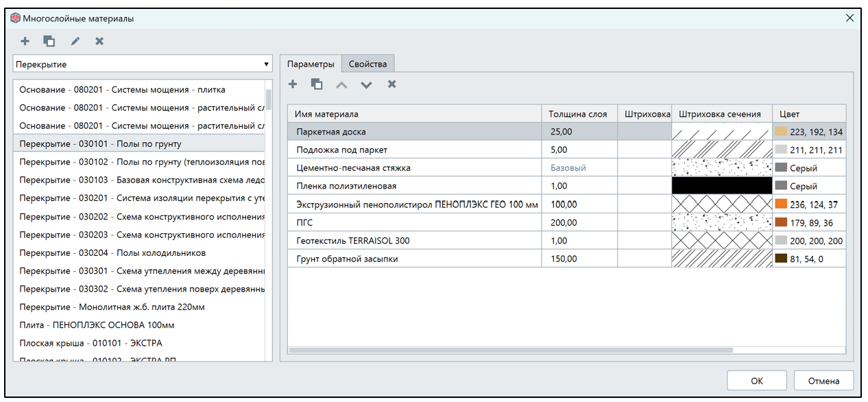Close the Многослойные материалы dialog
The height and width of the screenshot is (402, 868).
849,19
